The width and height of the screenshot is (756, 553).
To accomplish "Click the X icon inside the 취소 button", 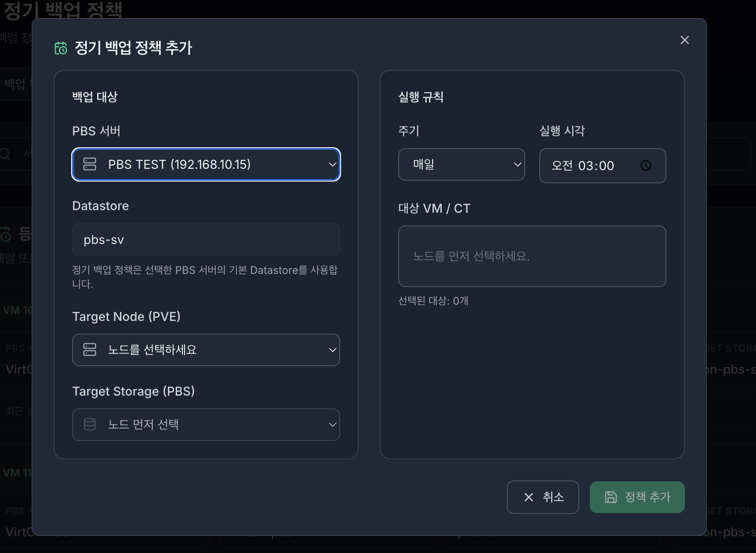I will (528, 497).
